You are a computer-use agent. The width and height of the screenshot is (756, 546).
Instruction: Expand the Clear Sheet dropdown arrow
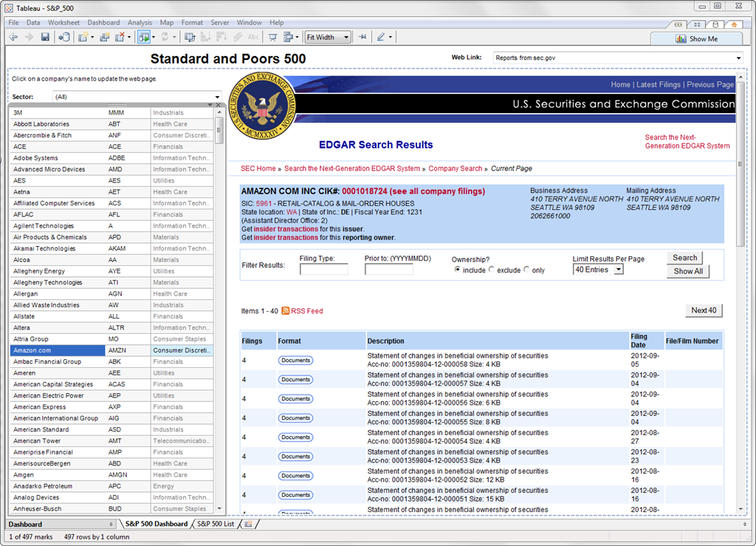129,37
